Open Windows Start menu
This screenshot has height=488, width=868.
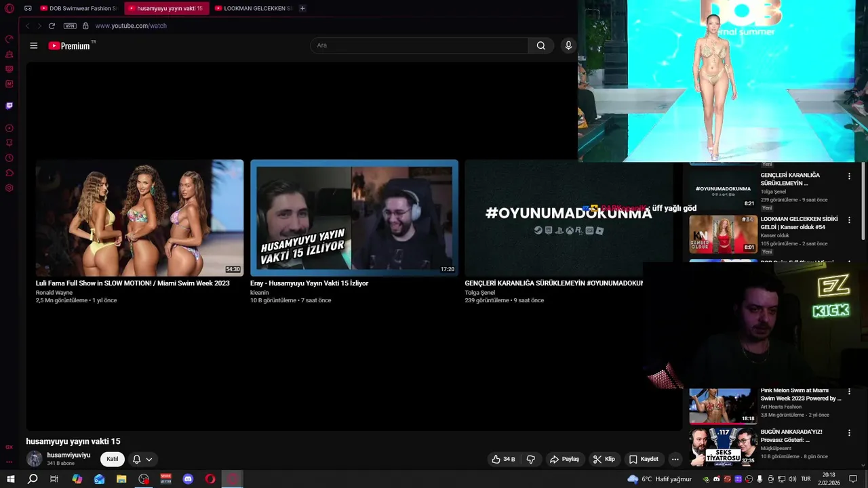click(x=11, y=479)
